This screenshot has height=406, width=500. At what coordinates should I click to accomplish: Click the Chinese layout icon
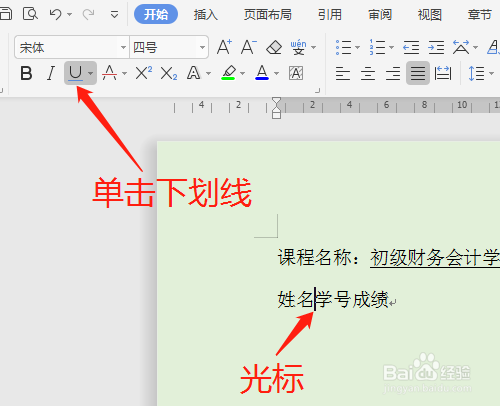[461, 47]
